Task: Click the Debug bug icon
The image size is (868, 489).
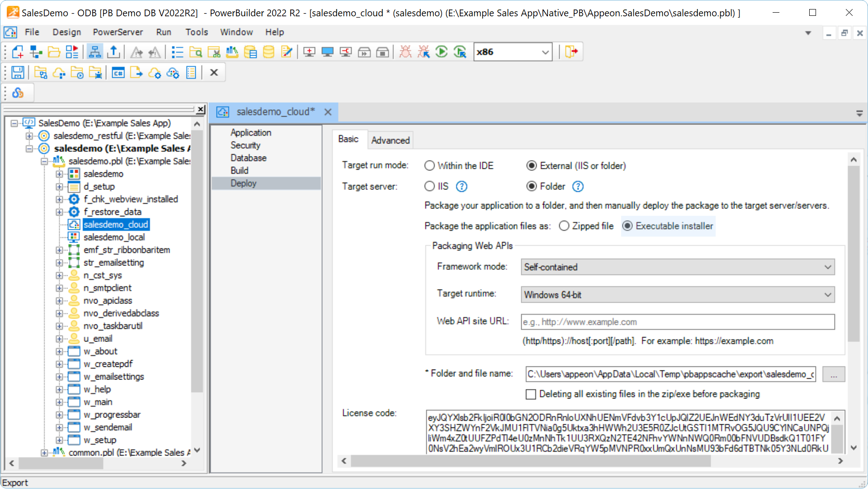Action: pos(406,52)
